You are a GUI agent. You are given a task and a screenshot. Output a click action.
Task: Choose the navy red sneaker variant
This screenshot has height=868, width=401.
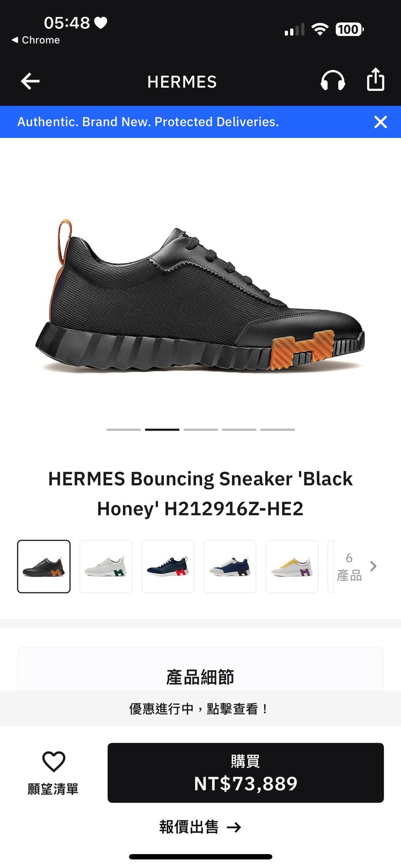tap(168, 566)
